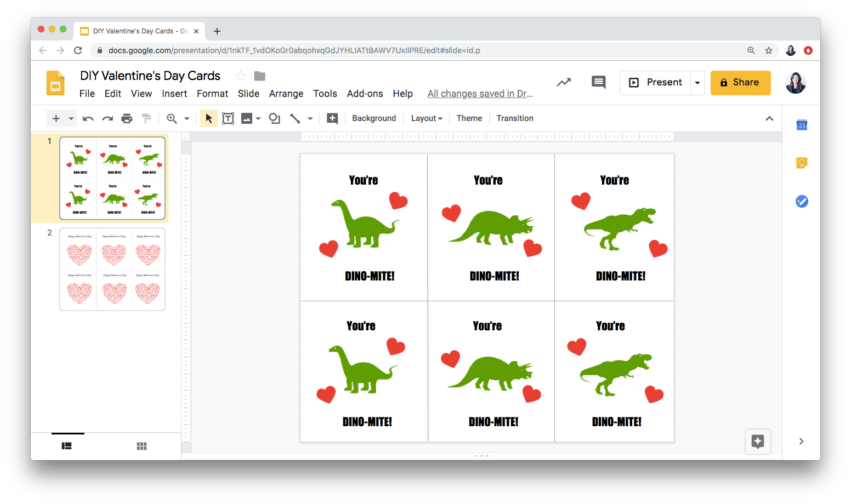Image resolution: width=851 pixels, height=504 pixels.
Task: Expand the zoom level dropdown arrow
Action: [187, 118]
